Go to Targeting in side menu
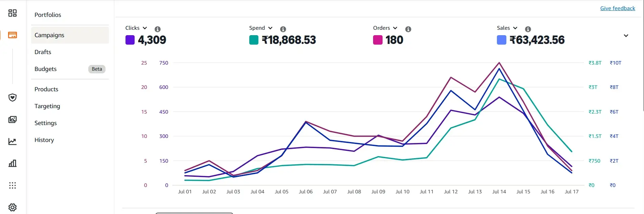 pos(47,106)
